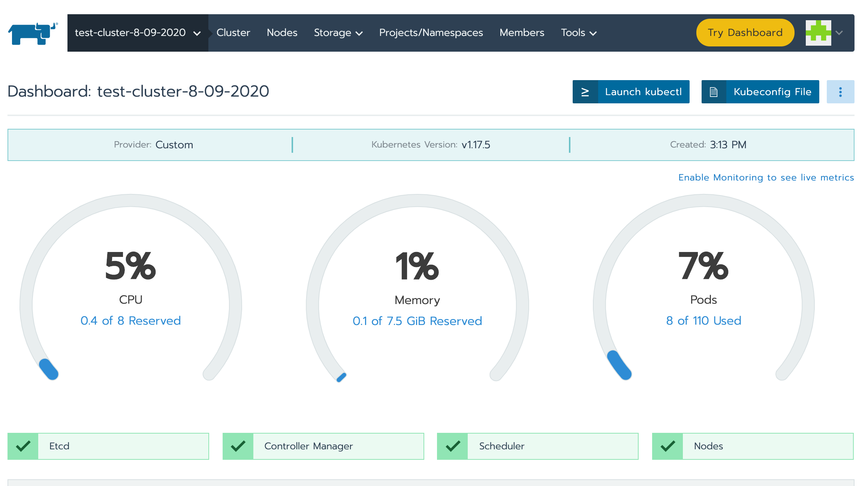The image size is (868, 486).
Task: Select the Controller Manager status label
Action: point(308,446)
